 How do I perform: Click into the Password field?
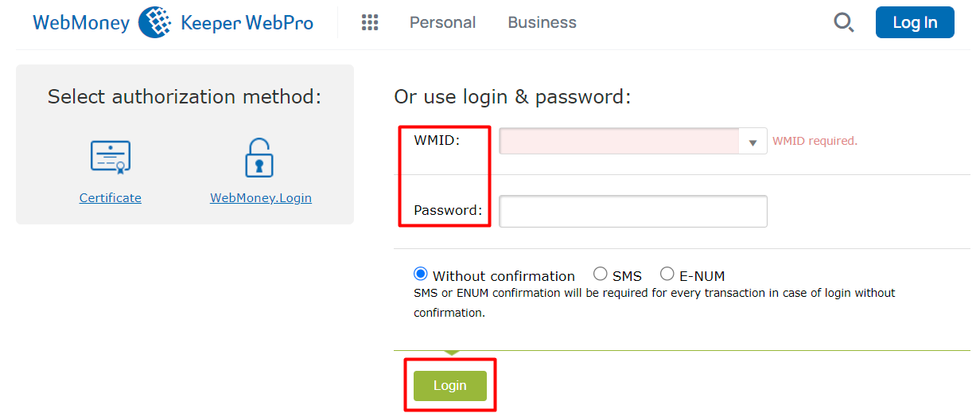click(x=633, y=212)
